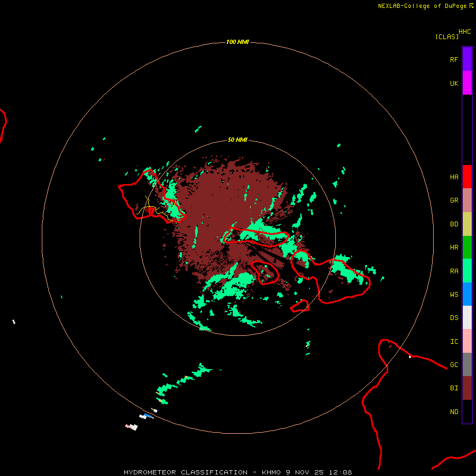Viewport: 476px width, 476px height.
Task: Click the HR legend label
Action: [x=454, y=248]
